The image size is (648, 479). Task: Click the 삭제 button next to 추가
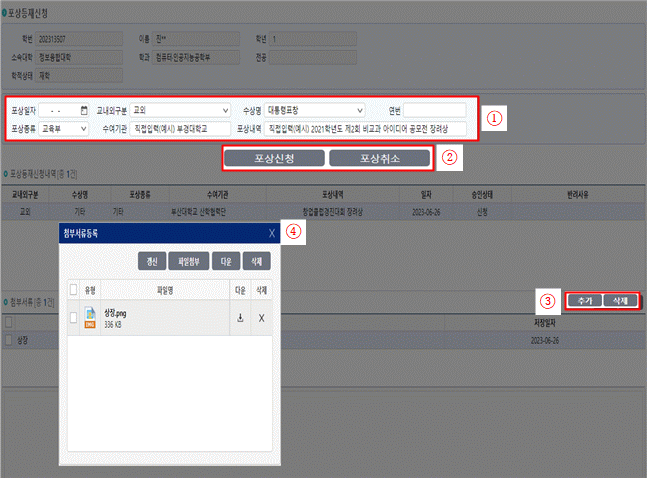[620, 300]
